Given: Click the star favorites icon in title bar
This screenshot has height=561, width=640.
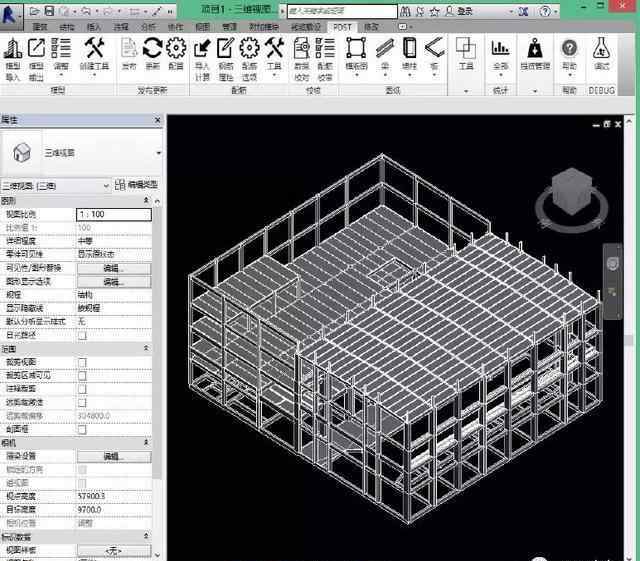Looking at the screenshot, I should pyautogui.click(x=435, y=11).
